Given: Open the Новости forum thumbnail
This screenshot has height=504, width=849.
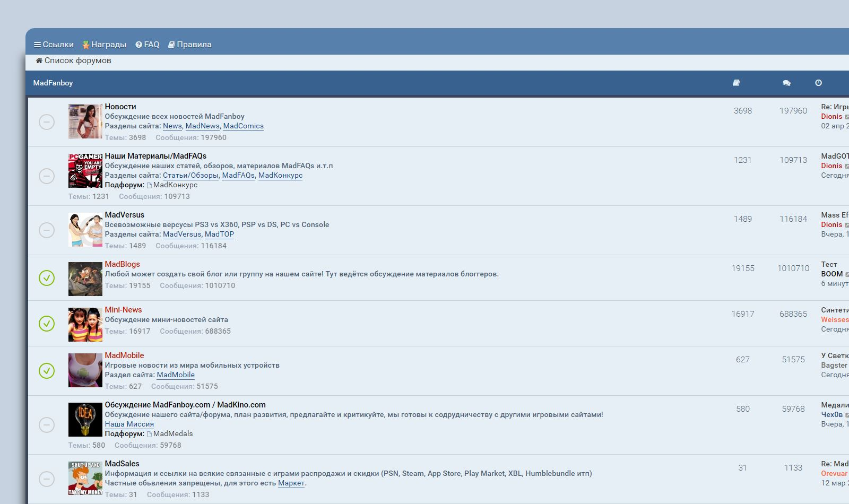Looking at the screenshot, I should pos(85,121).
